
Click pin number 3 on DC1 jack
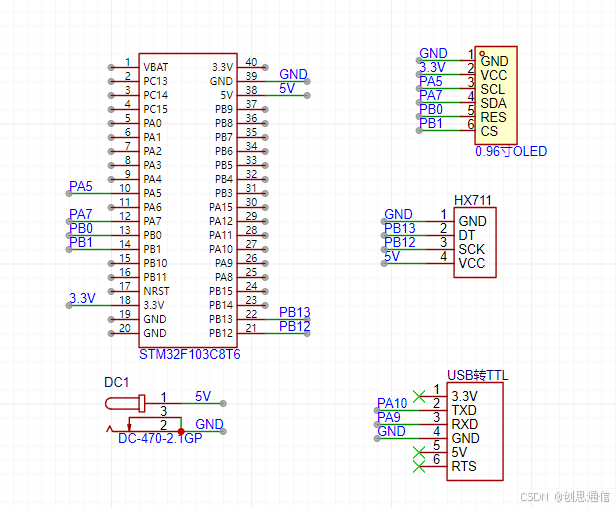click(x=164, y=411)
